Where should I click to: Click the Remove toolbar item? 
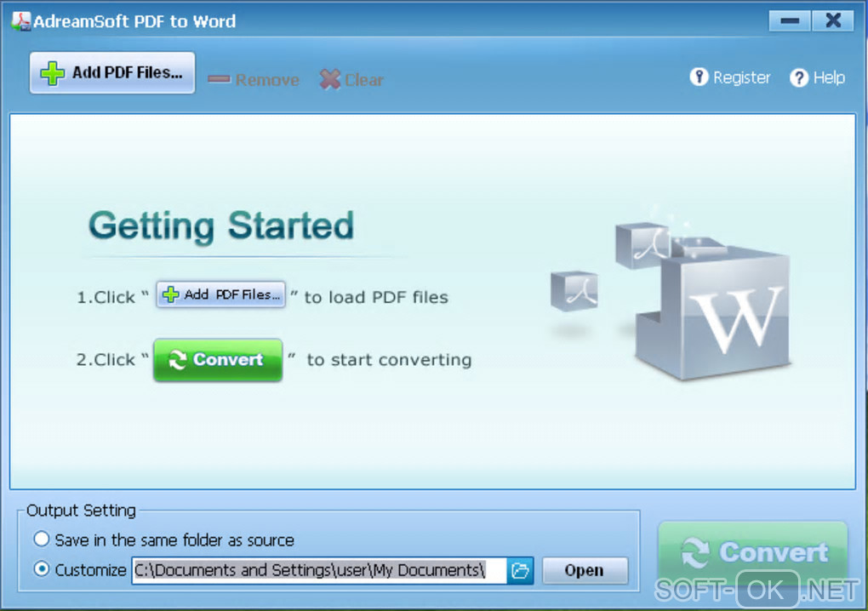click(x=254, y=80)
